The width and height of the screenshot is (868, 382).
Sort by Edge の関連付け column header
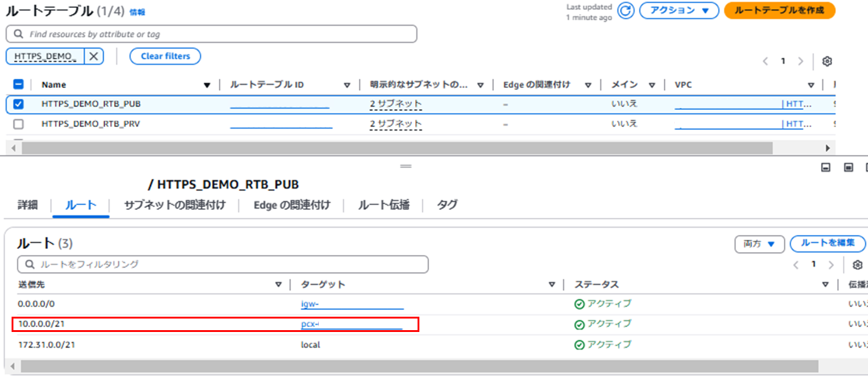588,85
